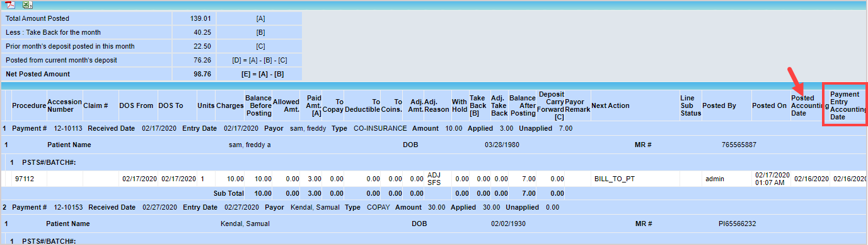Screen dimensions: 868x245
Task: Select Prior month's deposit posted row label
Action: [70, 46]
